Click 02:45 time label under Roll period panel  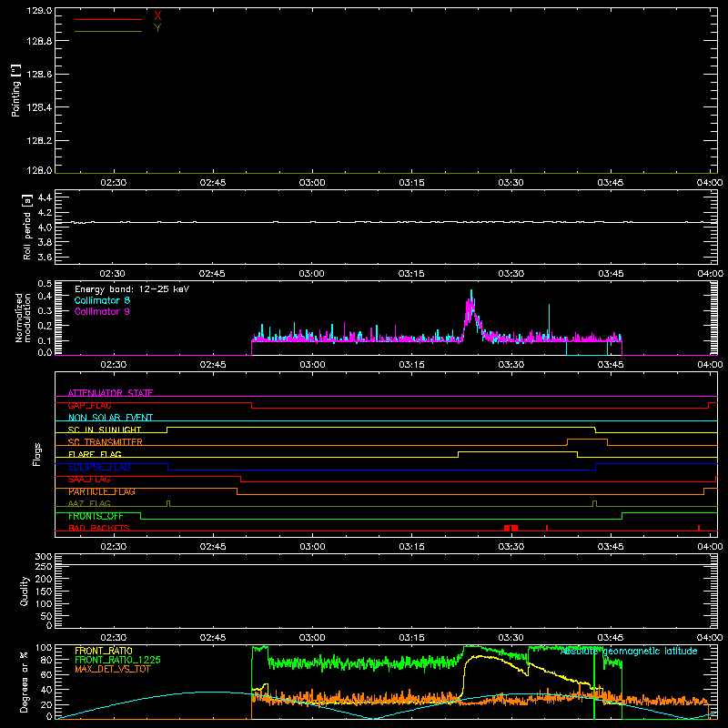(212, 274)
